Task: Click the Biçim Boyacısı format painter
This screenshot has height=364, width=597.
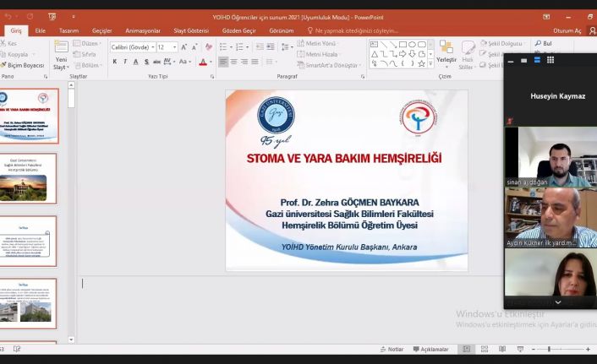Action: [25, 65]
